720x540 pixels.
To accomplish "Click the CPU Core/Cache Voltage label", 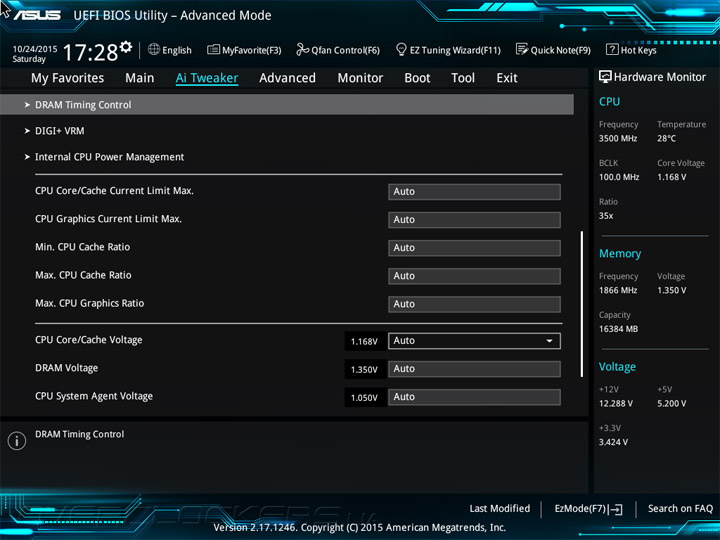I will point(89,340).
